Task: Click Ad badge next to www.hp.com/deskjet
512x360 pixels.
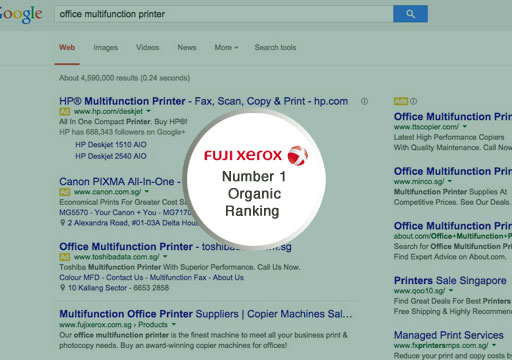Action: pyautogui.click(x=64, y=111)
